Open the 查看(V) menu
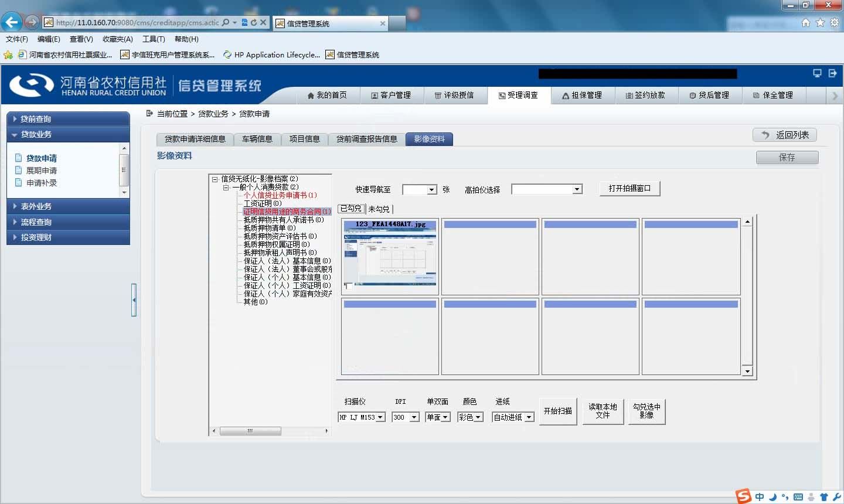Image resolution: width=844 pixels, height=504 pixels. (81, 39)
